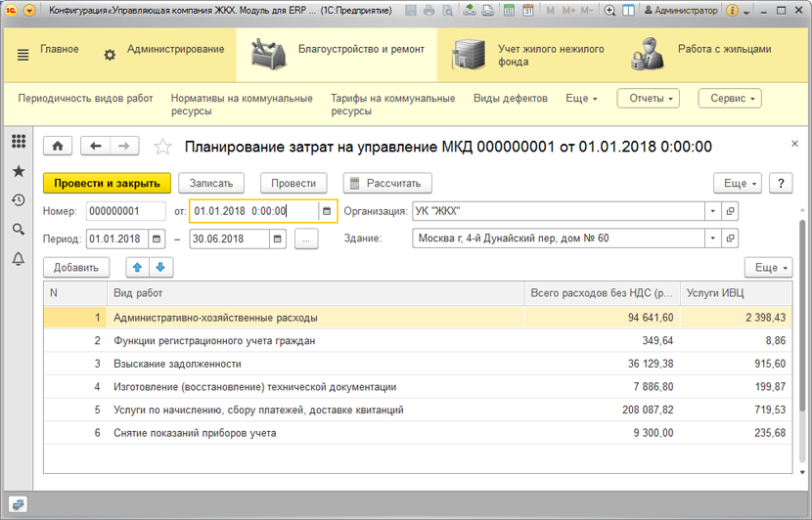Screen dimensions: 812x520
Task: Open Еще menu in document command bar
Action: pos(738,183)
